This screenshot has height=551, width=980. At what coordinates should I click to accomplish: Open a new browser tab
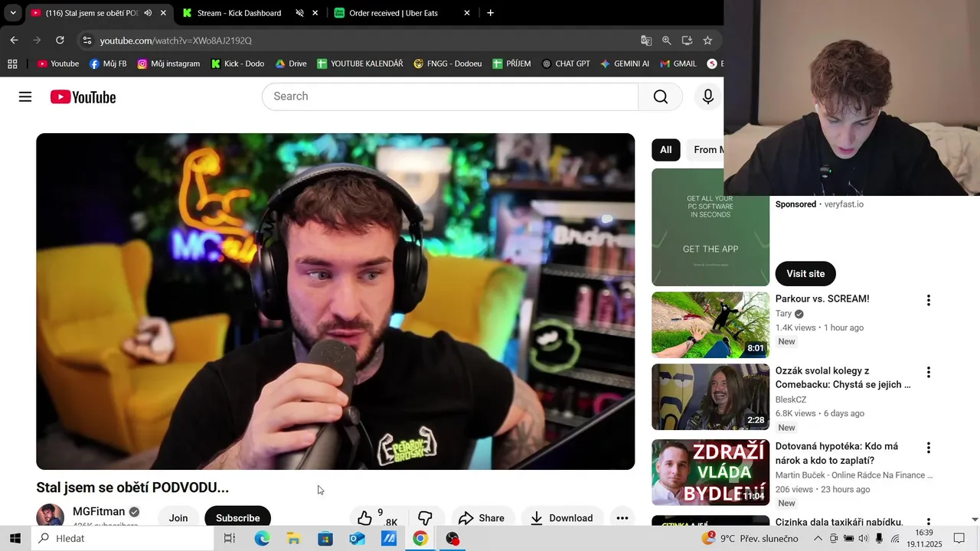[490, 13]
